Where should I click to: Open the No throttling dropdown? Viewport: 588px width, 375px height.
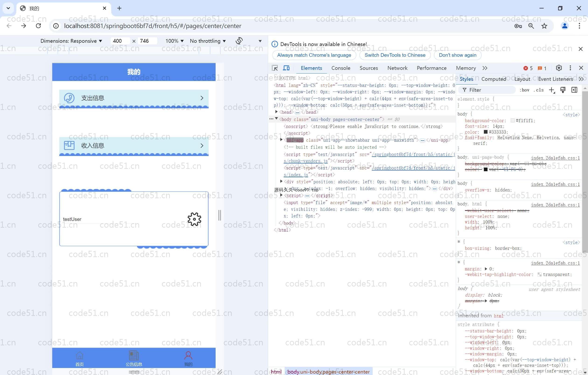tap(208, 41)
